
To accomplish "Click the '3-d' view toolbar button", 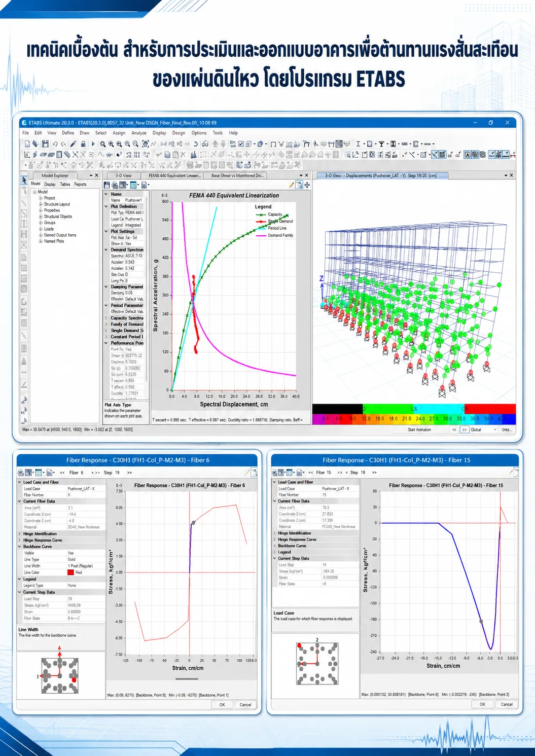I will (163, 144).
